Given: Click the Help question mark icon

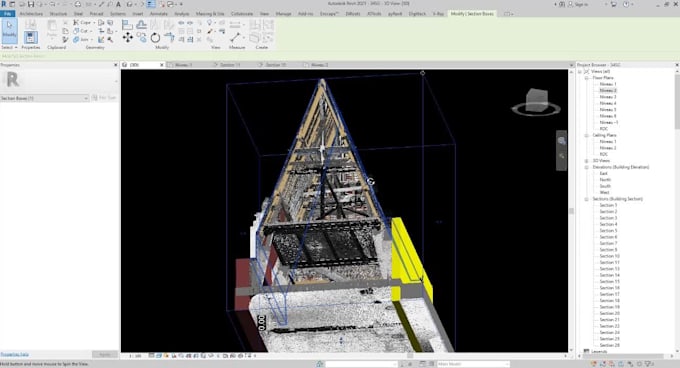Looking at the screenshot, I should pos(626,4).
